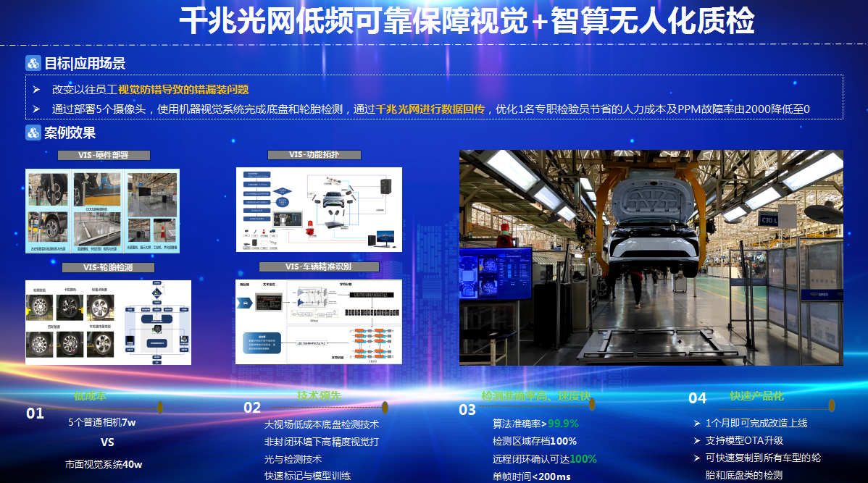Screen dimensions: 868x483
Task: Click the line 光与检测技术
Action: 293,459
